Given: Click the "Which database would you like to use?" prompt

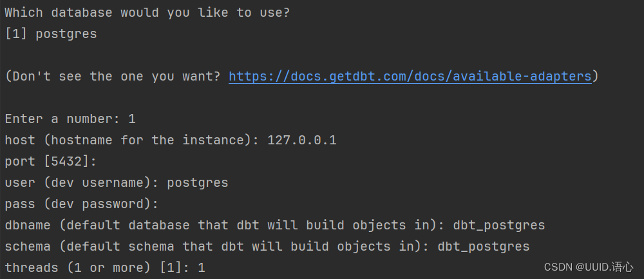Looking at the screenshot, I should point(147,13).
